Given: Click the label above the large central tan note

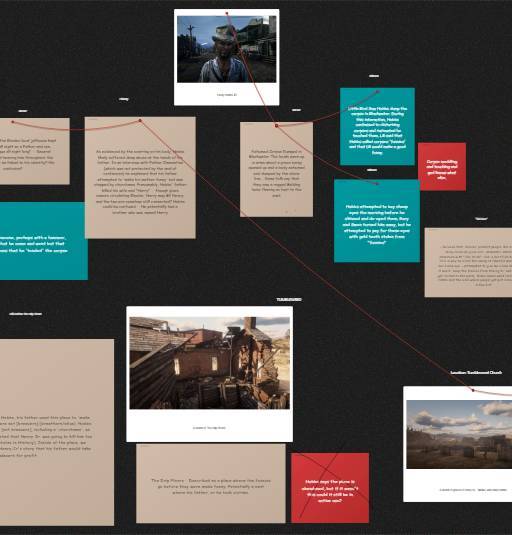Looking at the screenshot, I should 123,99.
